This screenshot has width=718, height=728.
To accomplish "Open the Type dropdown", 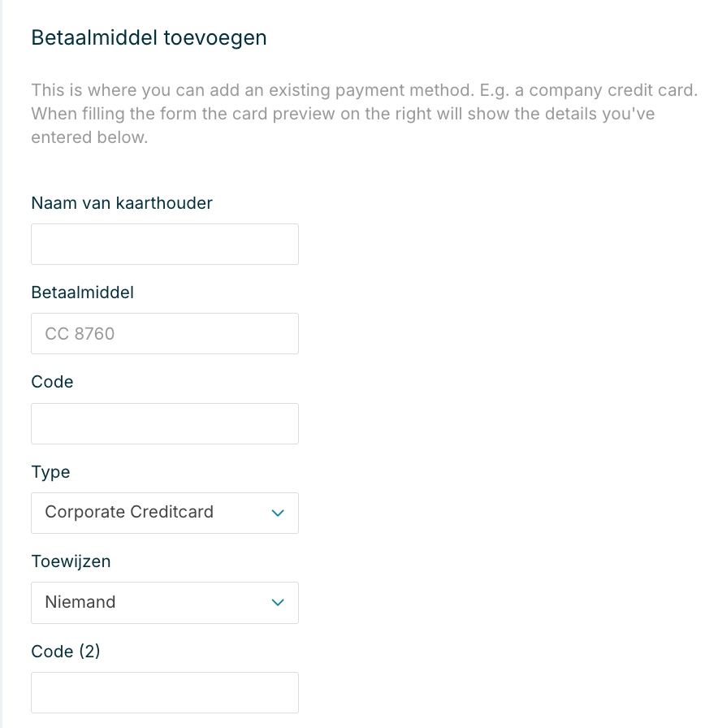I will [164, 513].
